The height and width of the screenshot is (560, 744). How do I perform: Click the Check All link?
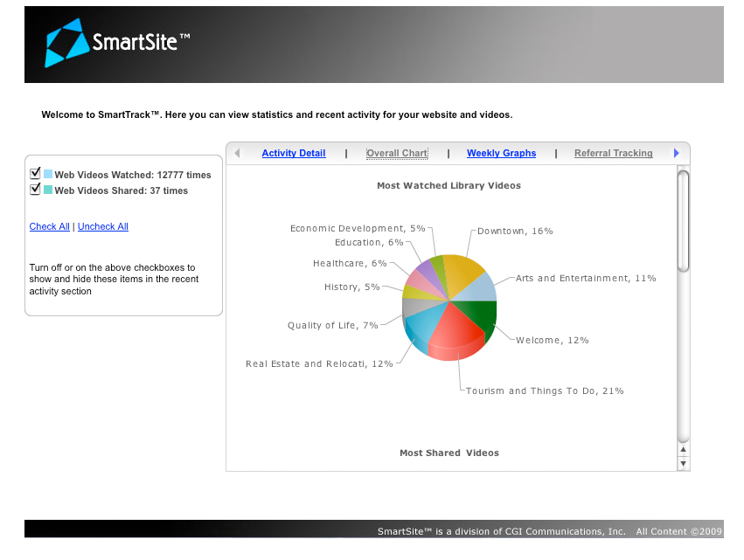point(49,226)
